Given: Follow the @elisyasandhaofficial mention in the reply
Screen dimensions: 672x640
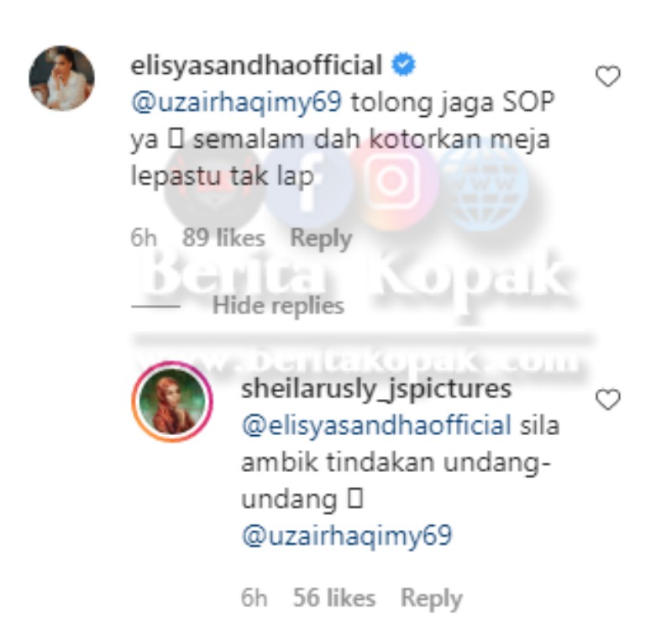Looking at the screenshot, I should (x=376, y=426).
